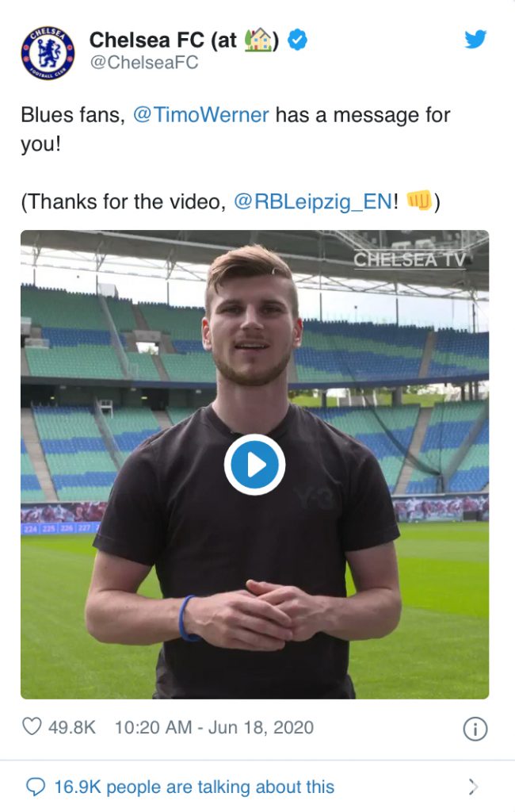Click the tweet text 'Blues fans'
Viewport: 515px width, 812px height.
(x=73, y=115)
